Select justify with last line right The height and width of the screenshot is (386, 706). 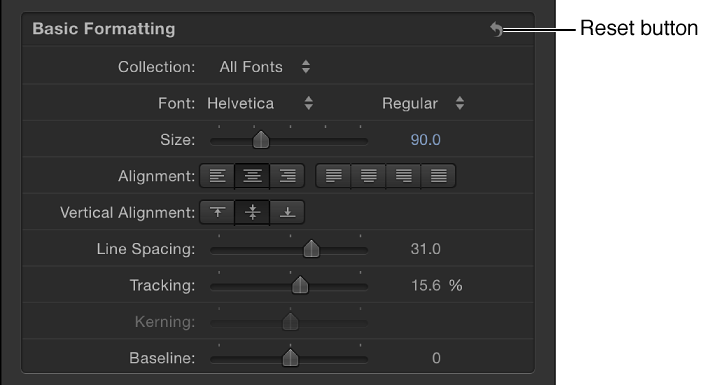pos(403,176)
